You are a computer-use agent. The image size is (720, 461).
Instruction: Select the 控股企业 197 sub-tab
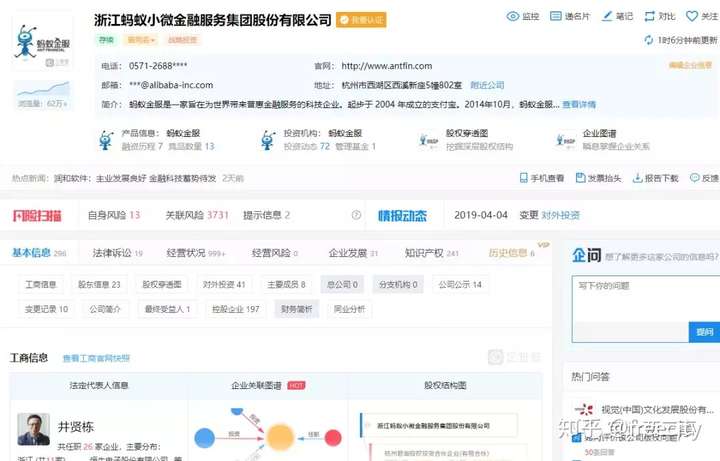(236, 309)
